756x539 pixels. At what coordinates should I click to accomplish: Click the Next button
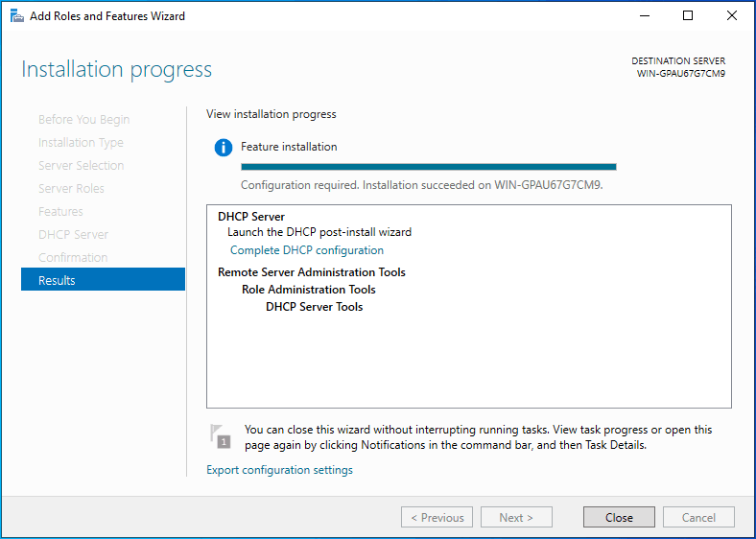(515, 517)
